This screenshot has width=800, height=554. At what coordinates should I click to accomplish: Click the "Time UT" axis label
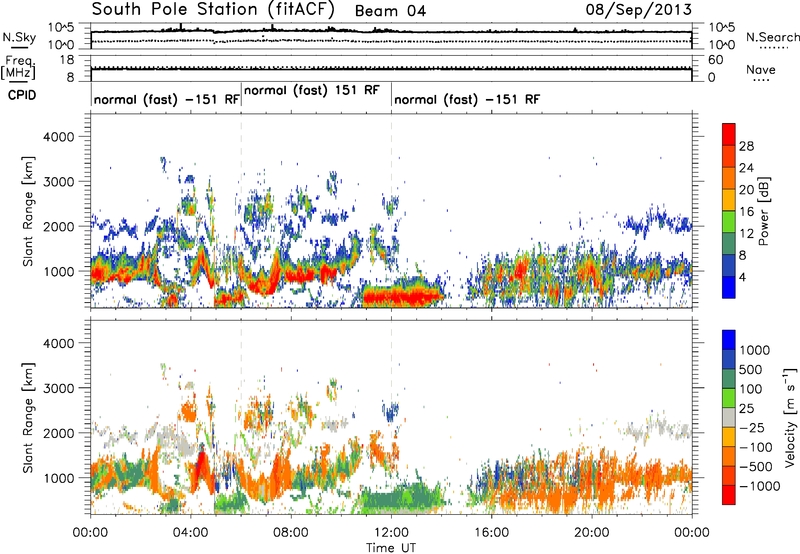[391, 548]
